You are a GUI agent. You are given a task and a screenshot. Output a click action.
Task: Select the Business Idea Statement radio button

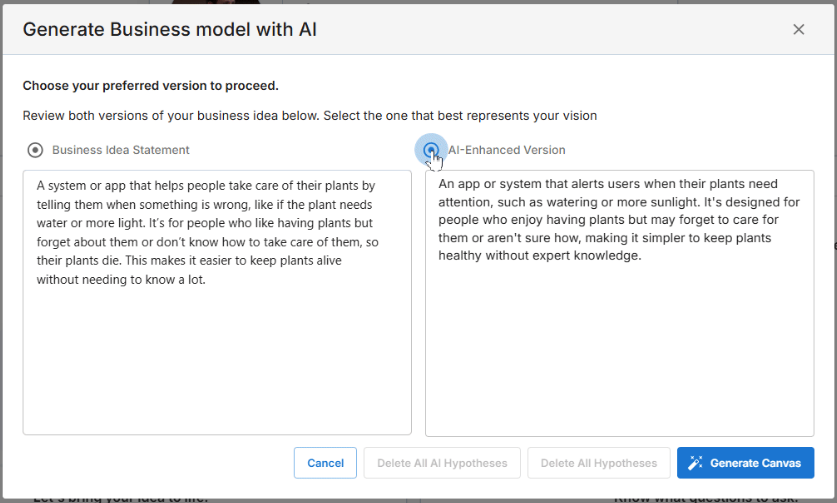pos(35,150)
